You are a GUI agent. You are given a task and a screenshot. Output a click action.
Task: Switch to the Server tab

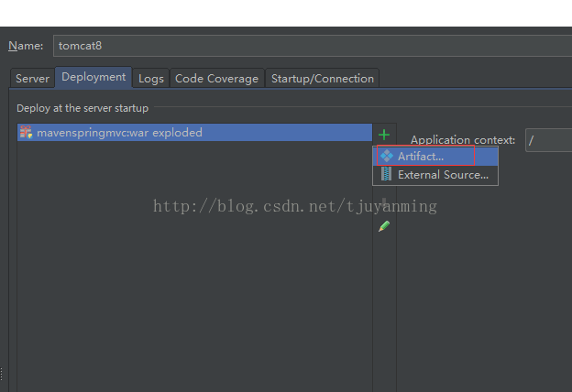(x=32, y=79)
